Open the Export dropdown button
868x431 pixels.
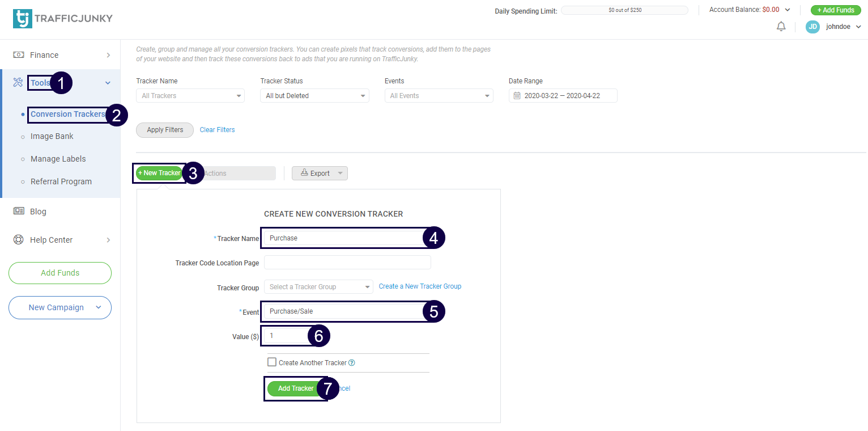tap(320, 174)
